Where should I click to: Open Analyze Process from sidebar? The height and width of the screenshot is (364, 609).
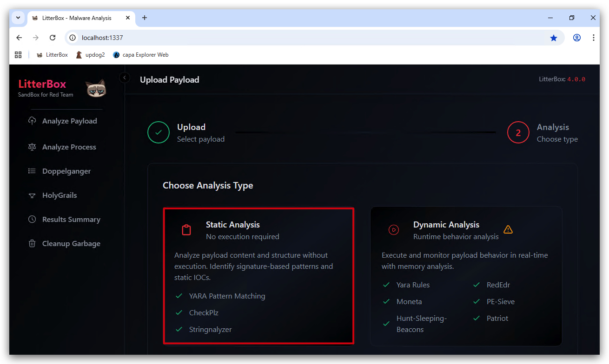coord(69,147)
